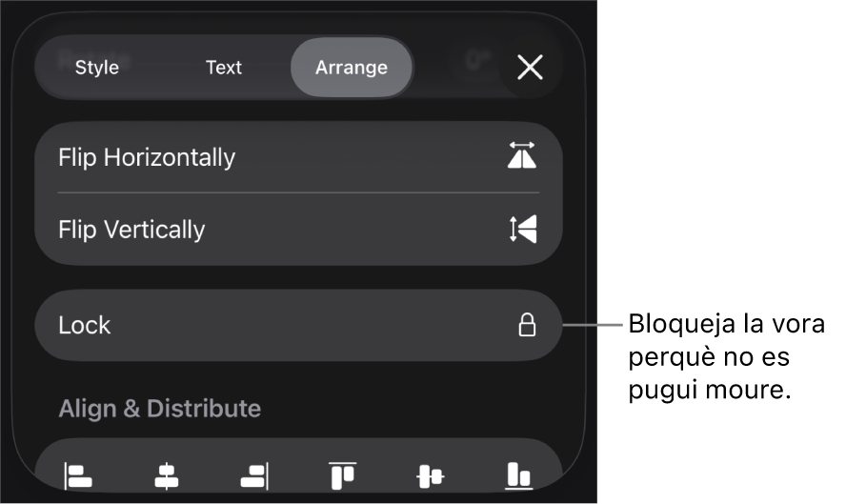Click the flip horizontally icon

(x=521, y=156)
